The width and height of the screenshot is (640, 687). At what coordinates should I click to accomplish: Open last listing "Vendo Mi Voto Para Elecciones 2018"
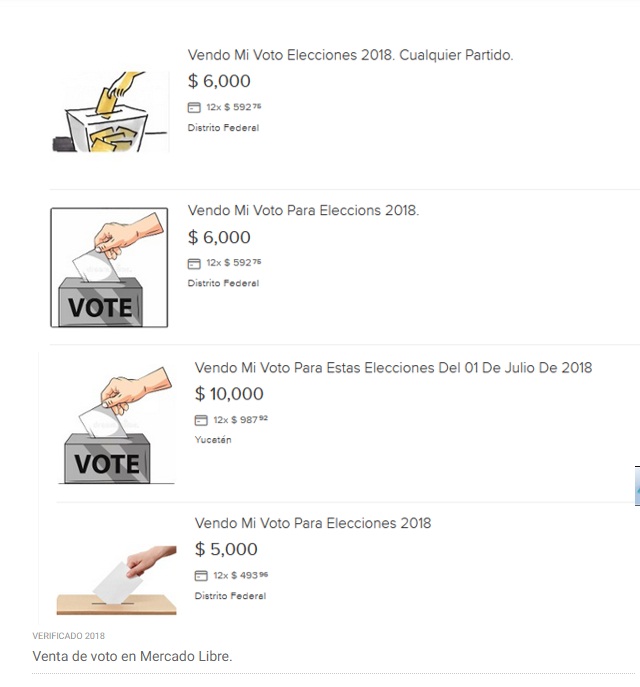pyautogui.click(x=313, y=523)
